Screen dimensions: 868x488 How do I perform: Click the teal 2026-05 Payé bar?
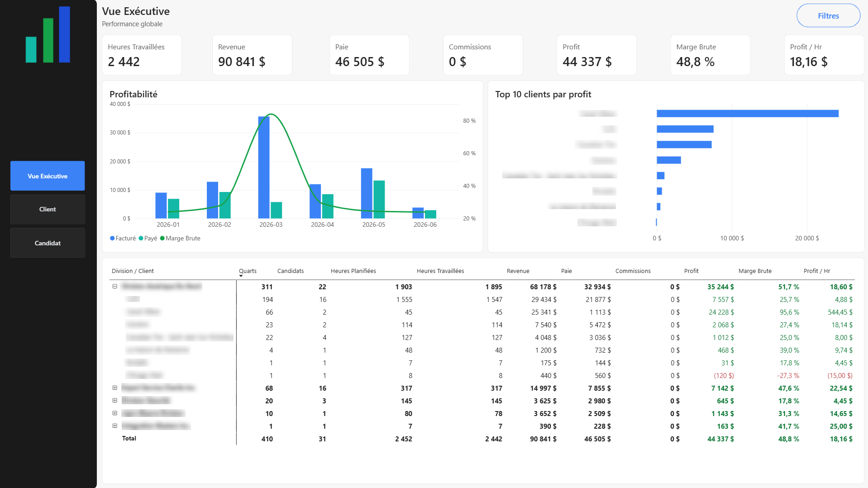click(x=379, y=200)
